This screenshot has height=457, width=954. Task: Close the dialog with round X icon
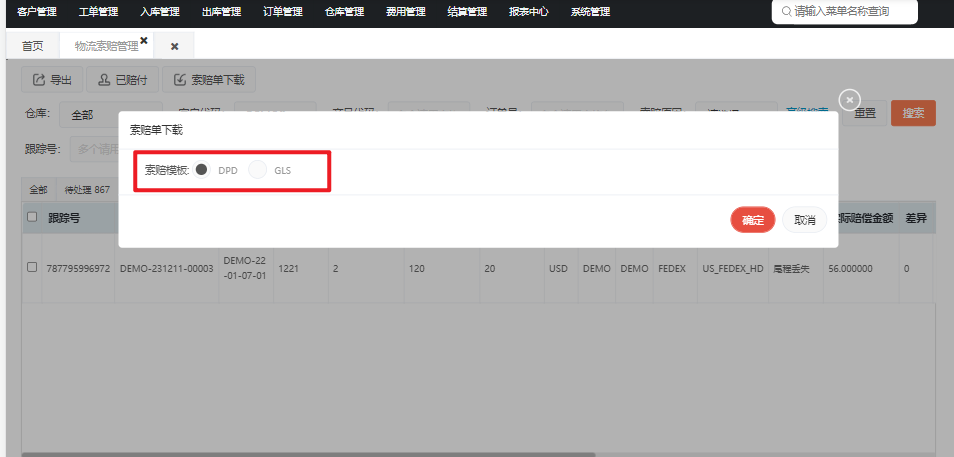pos(850,100)
